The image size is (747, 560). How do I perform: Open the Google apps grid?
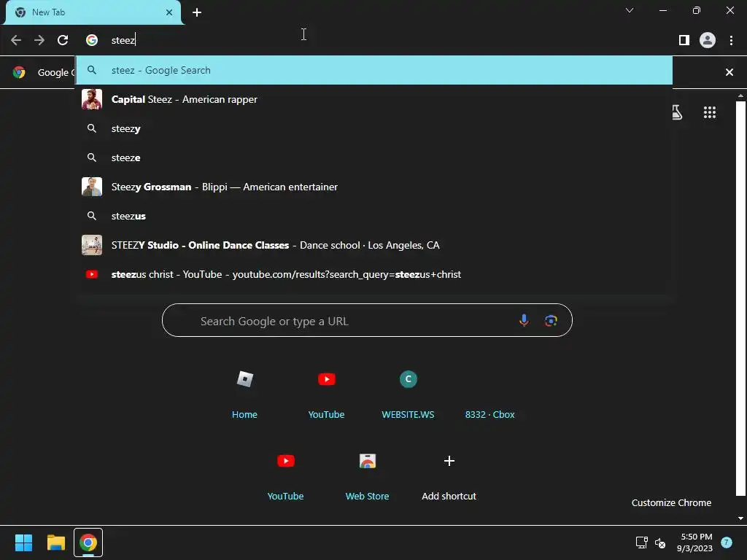tap(709, 112)
